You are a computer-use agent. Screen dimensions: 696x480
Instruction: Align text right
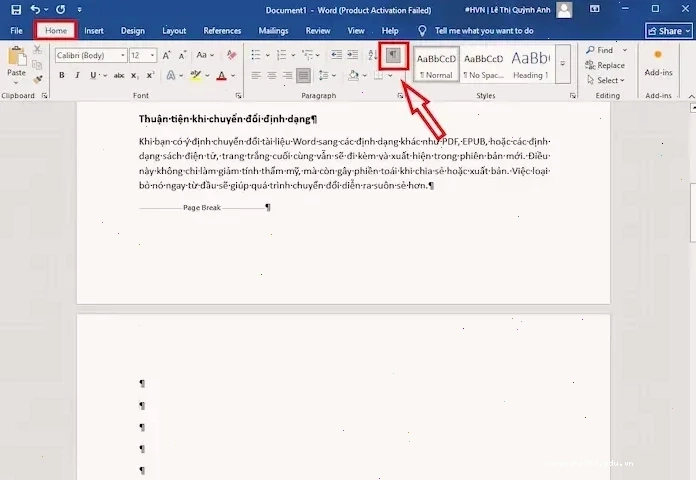288,75
